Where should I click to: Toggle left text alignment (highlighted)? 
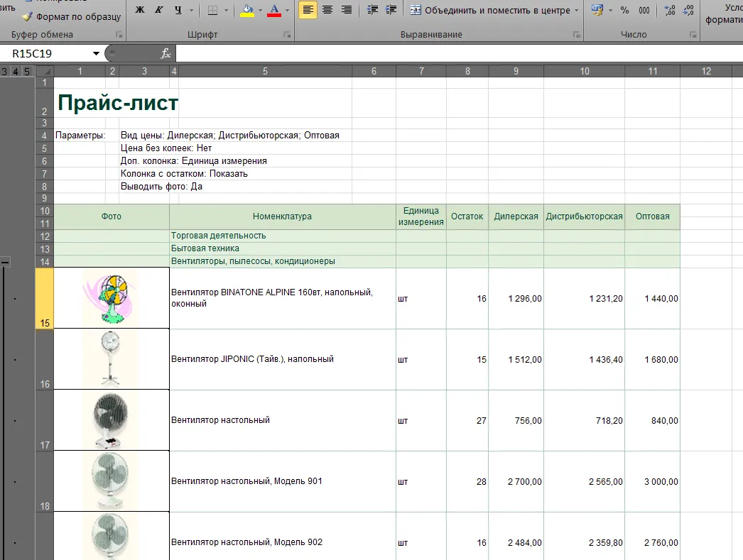[308, 10]
